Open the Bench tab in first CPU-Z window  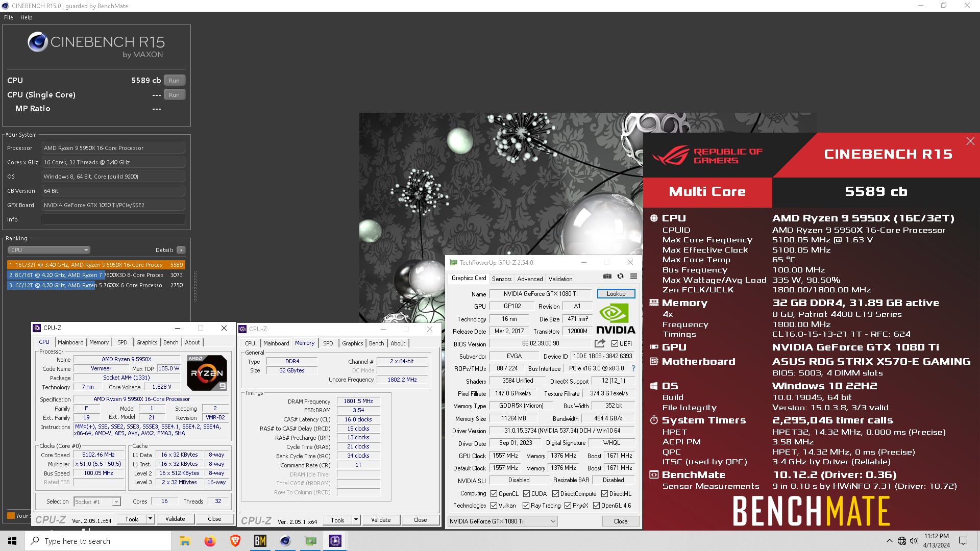[x=171, y=342]
